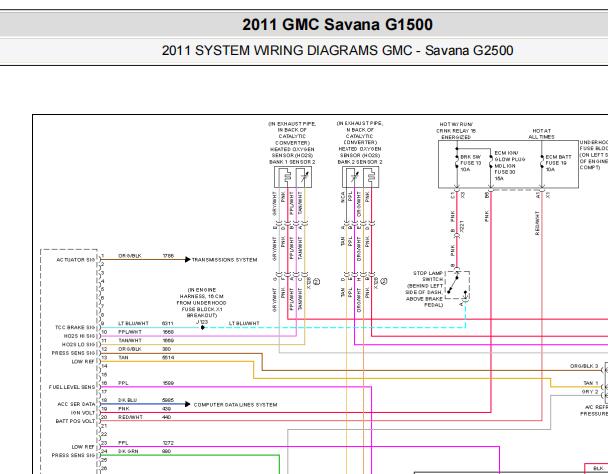This screenshot has height=474, width=608.
Task: Select the 'TAN/WHT' wire color label at pin 11
Action: tap(130, 341)
